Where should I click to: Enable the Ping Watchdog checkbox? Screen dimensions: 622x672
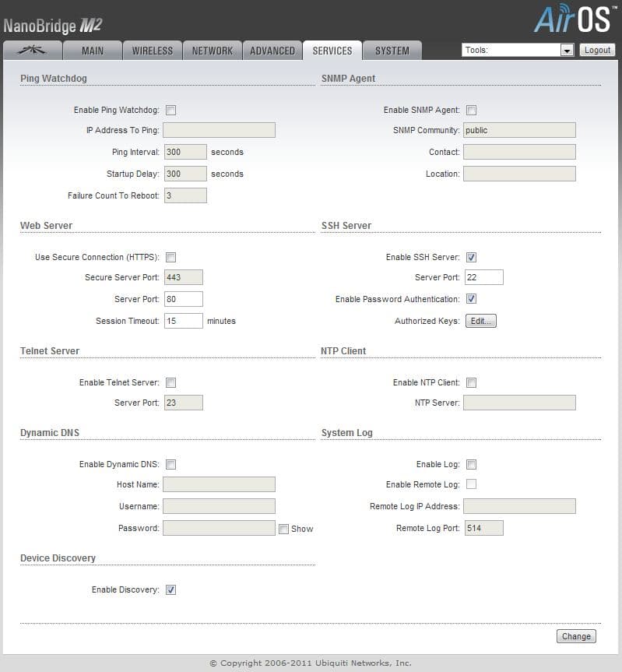click(171, 110)
